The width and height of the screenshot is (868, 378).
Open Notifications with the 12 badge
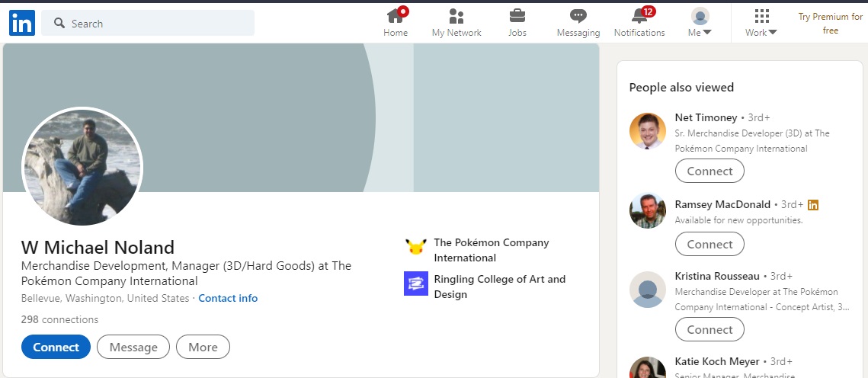tap(639, 23)
